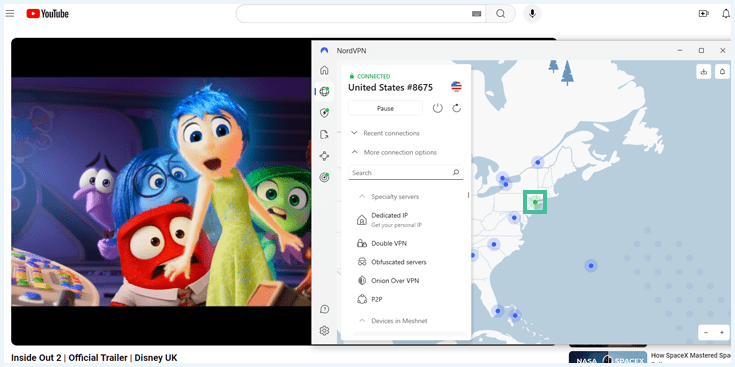This screenshot has width=735, height=367.
Task: Click the YouTube search magnifier button
Action: pyautogui.click(x=501, y=14)
